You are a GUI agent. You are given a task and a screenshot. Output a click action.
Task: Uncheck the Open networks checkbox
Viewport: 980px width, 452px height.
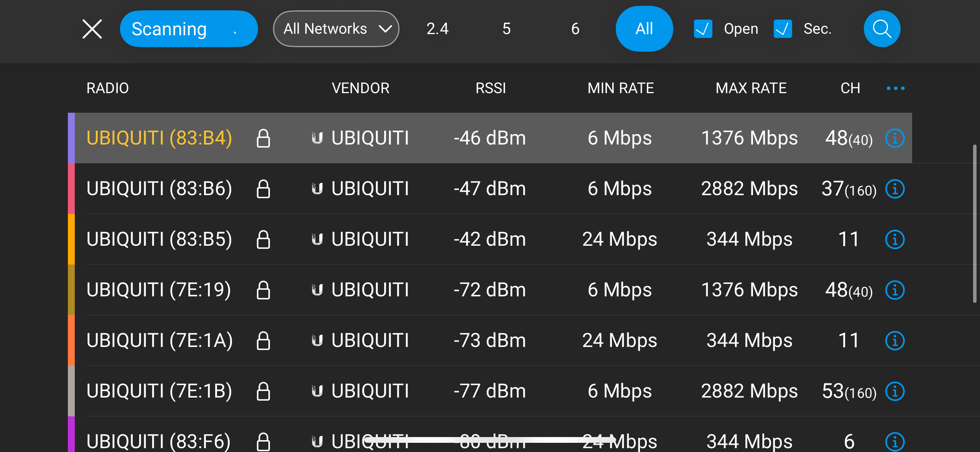tap(702, 28)
